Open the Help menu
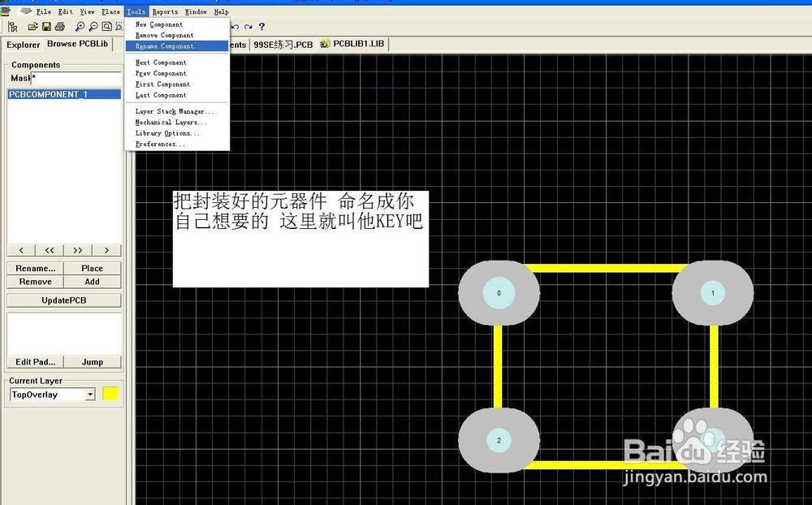Screen dimensions: 812x505 pyautogui.click(x=221, y=11)
